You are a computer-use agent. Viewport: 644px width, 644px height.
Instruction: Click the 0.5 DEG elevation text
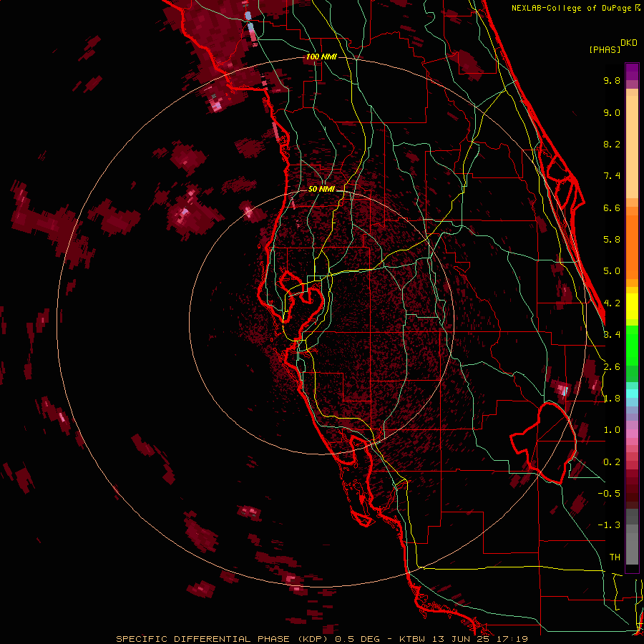point(358,639)
